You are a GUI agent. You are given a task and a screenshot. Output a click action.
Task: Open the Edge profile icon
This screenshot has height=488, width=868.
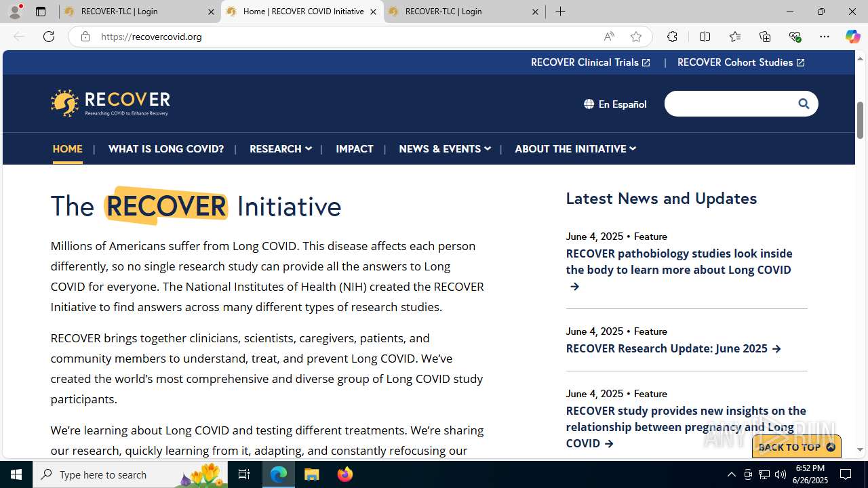click(x=15, y=12)
